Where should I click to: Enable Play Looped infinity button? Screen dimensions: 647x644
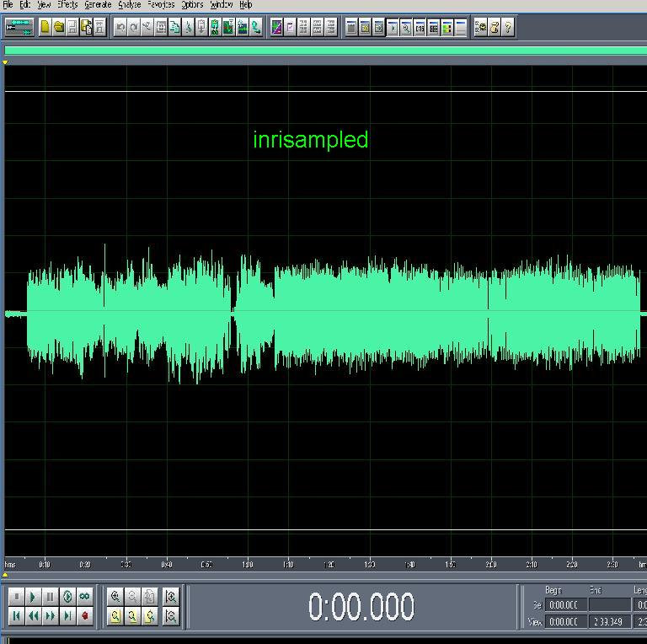pos(84,597)
